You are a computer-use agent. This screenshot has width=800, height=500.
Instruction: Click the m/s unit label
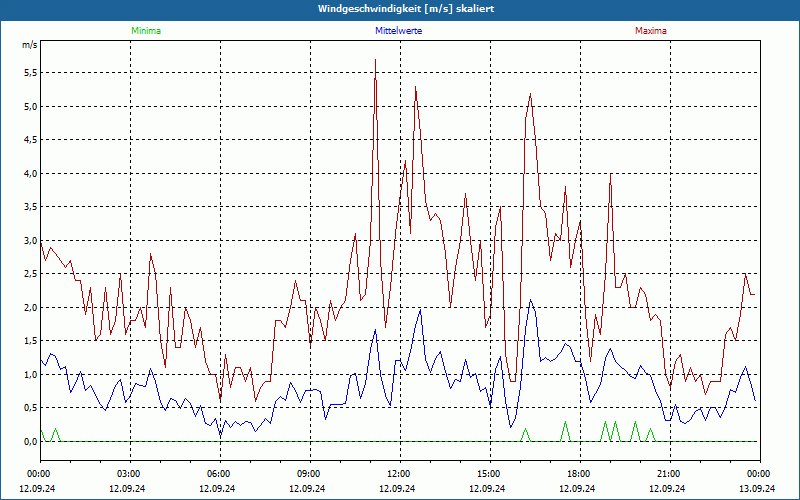click(x=29, y=46)
